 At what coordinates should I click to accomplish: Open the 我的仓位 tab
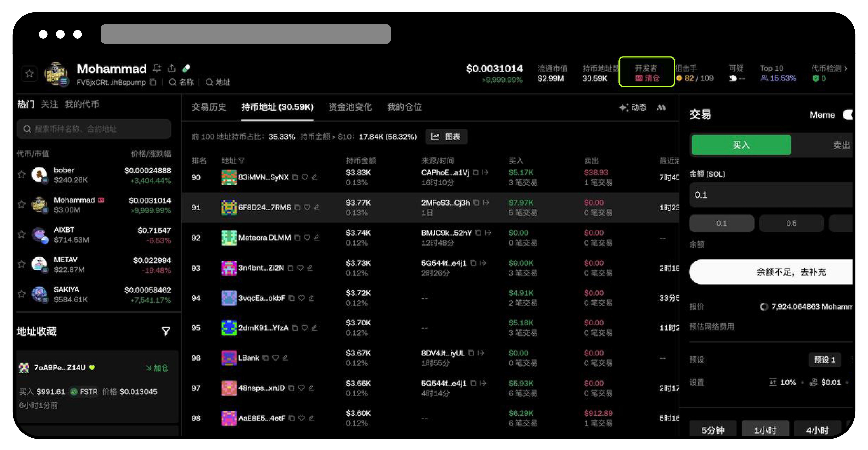click(404, 107)
